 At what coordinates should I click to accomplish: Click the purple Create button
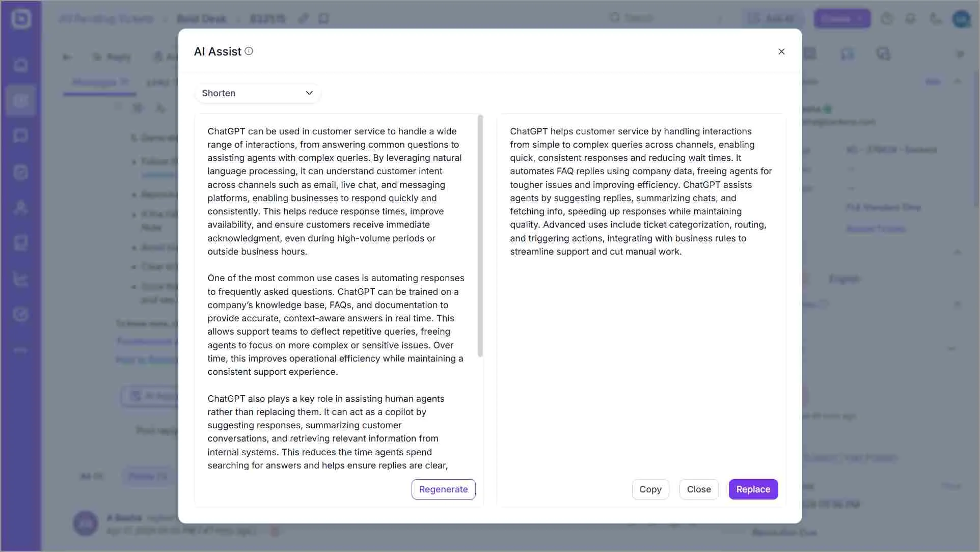pyautogui.click(x=842, y=19)
